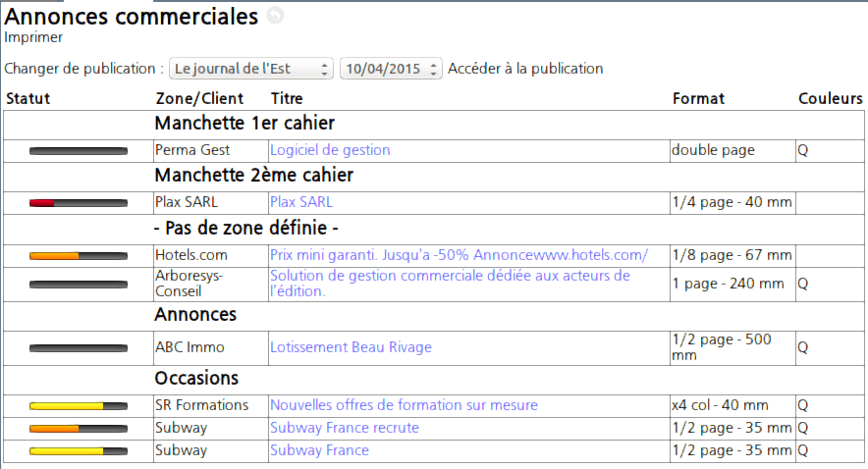Viewport: 868px width, 469px height.
Task: Click the status bar for ABC Immo
Action: [78, 348]
